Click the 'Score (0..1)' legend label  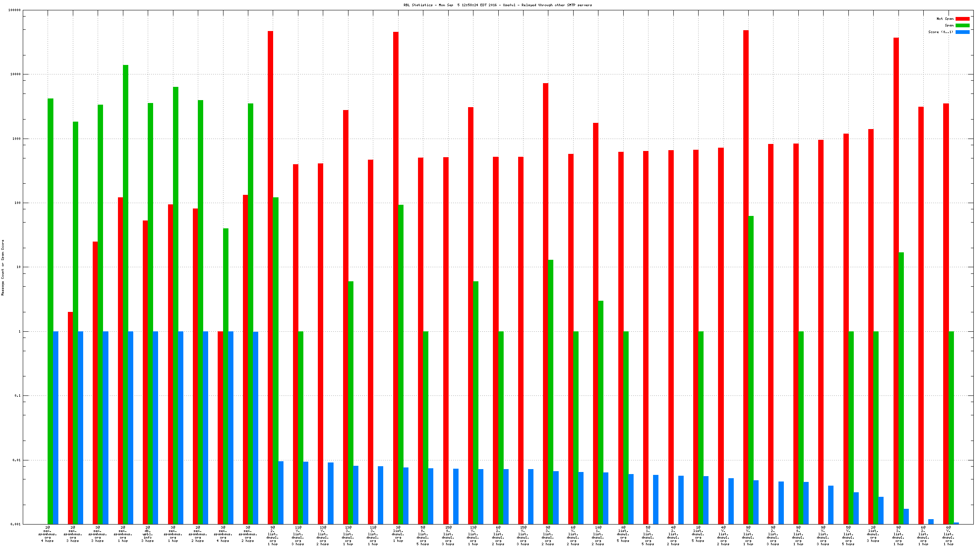tap(940, 32)
